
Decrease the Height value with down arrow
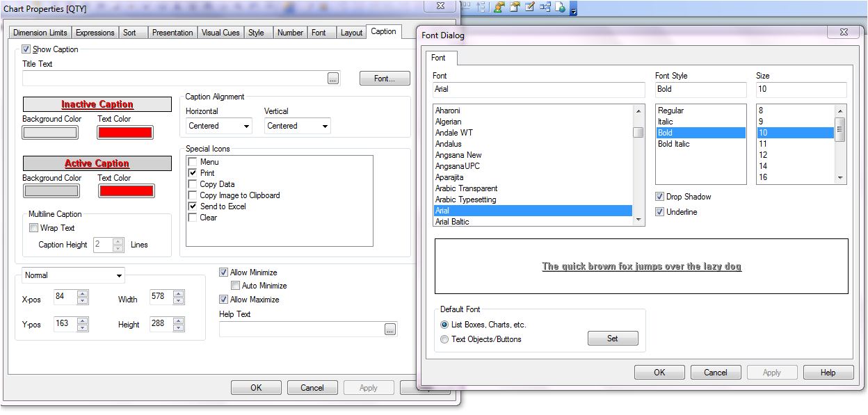179,327
